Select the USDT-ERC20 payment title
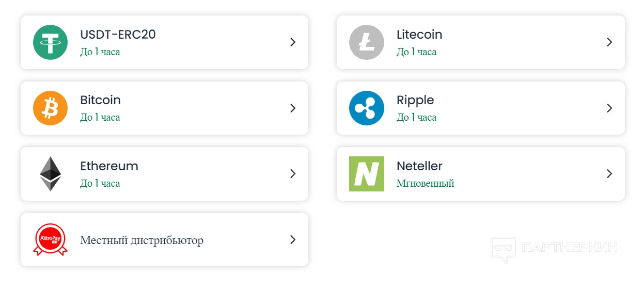 tap(118, 35)
